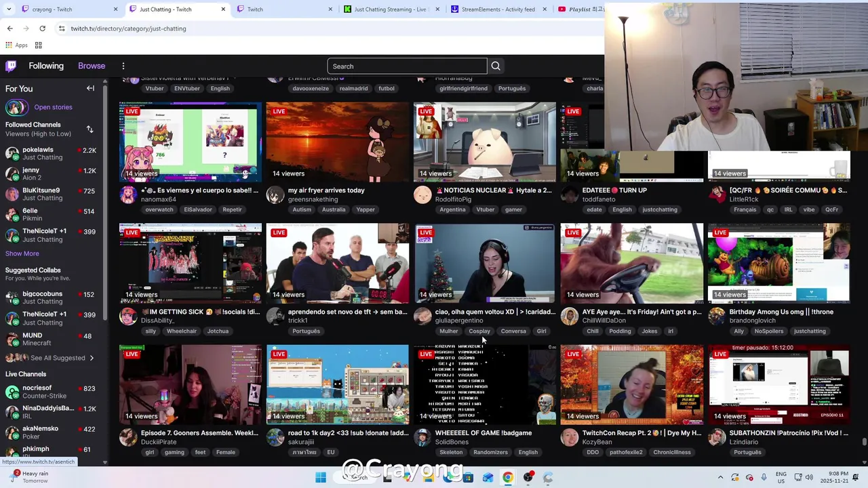Collapse the For You sidebar
Image resolution: width=868 pixels, height=488 pixels.
click(90, 88)
